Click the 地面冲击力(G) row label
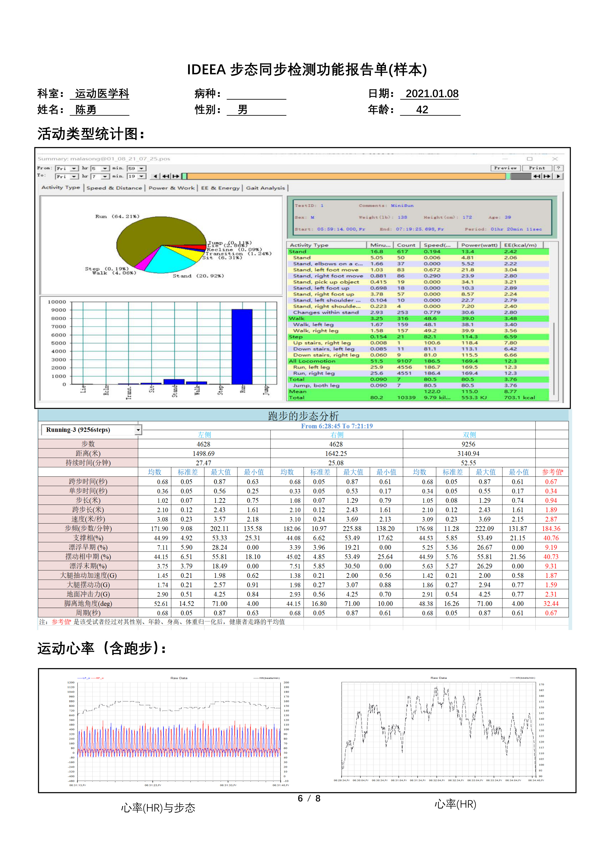The width and height of the screenshot is (614, 868). coord(88,594)
